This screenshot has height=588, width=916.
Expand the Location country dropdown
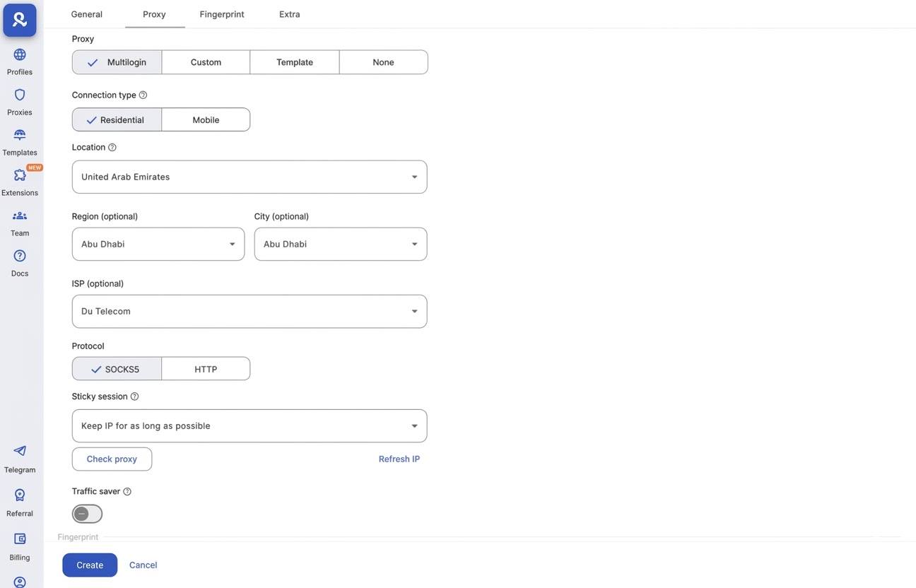[249, 177]
